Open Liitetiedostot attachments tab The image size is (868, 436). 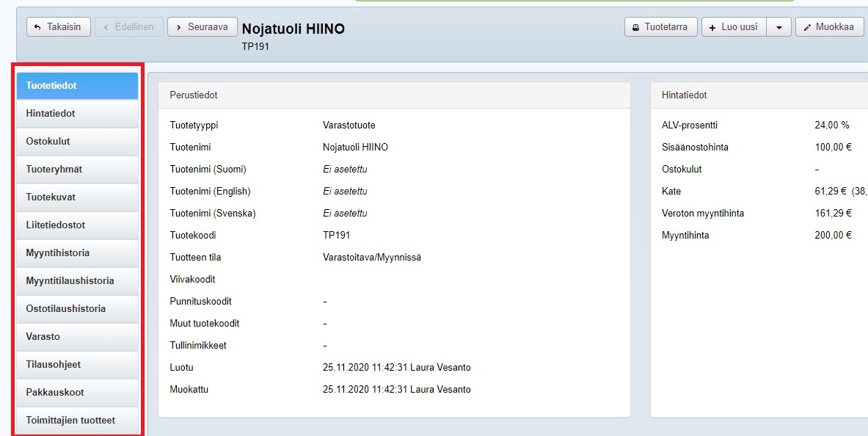tap(78, 225)
